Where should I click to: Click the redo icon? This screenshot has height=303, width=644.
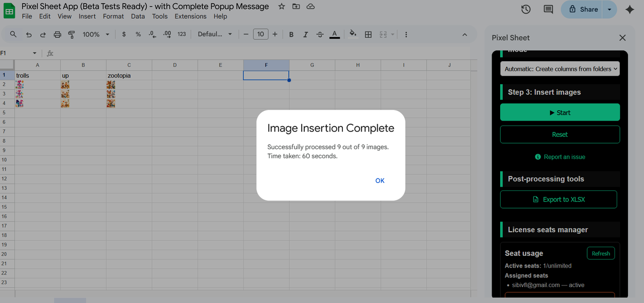tap(43, 34)
